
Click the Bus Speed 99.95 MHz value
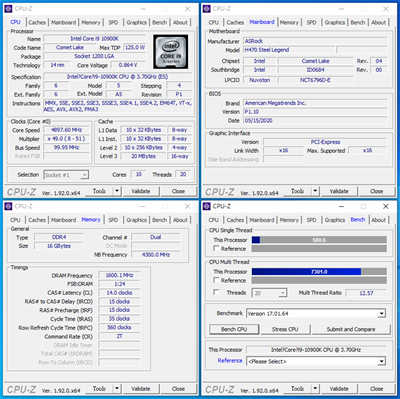coord(66,147)
